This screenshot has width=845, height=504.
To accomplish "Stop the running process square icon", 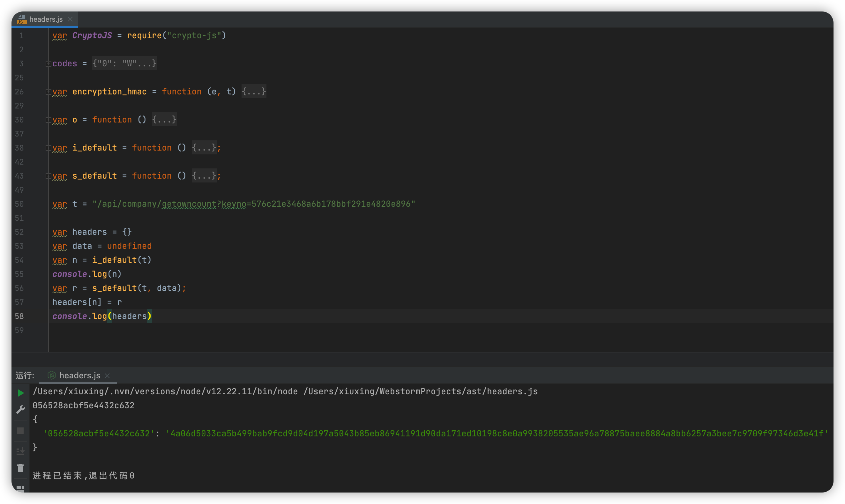I will 20,431.
